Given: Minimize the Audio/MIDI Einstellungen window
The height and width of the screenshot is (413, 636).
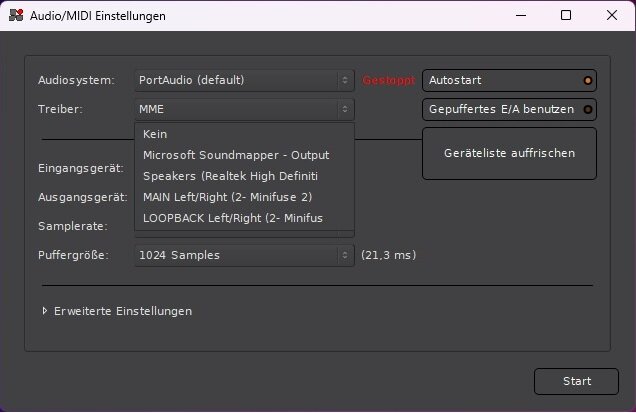Looking at the screenshot, I should [521, 15].
